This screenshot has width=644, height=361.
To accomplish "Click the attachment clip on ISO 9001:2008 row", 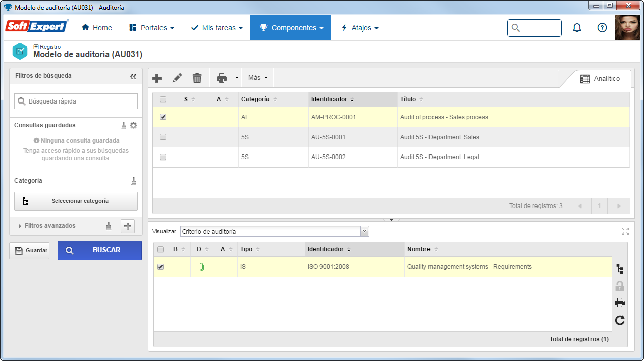I will pos(201,267).
